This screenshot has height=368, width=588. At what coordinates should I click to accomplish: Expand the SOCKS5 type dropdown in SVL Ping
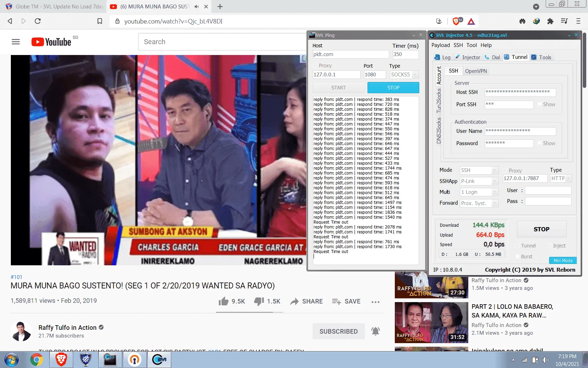tap(415, 75)
